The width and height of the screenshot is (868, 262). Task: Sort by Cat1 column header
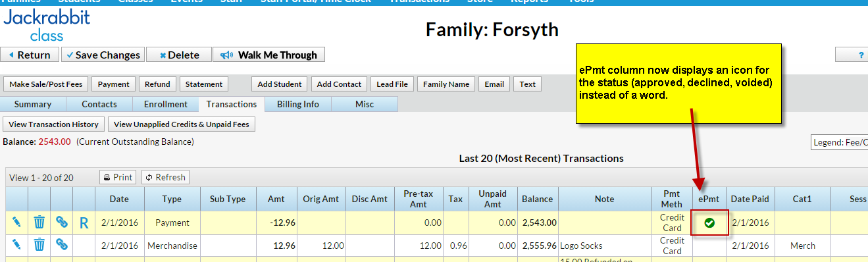(803, 199)
